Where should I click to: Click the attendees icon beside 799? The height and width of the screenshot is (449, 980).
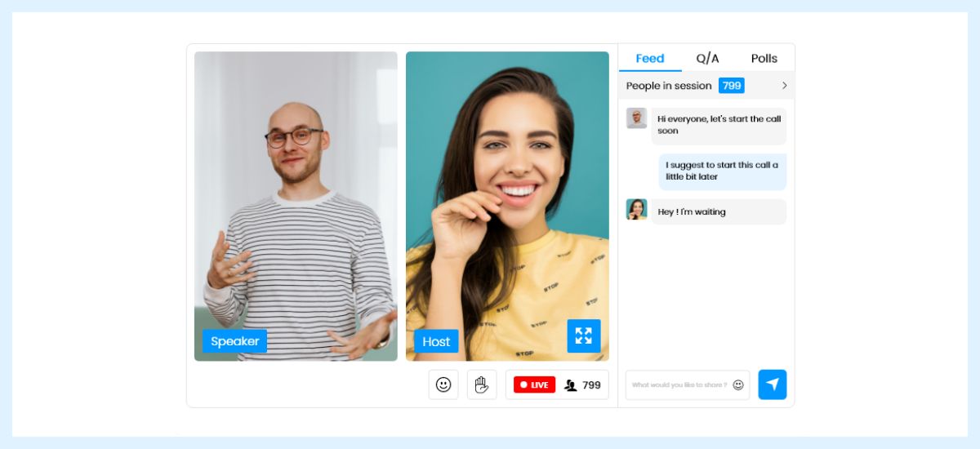(x=570, y=385)
